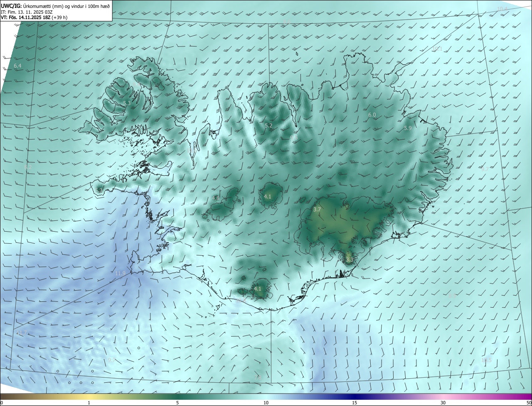Screen dimensions: 532x406
Task: Click the color scale tick label 10
Action: point(266,403)
